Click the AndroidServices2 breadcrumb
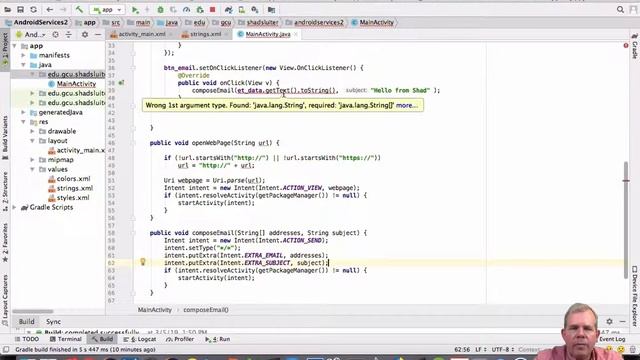640x360 pixels. pos(36,22)
